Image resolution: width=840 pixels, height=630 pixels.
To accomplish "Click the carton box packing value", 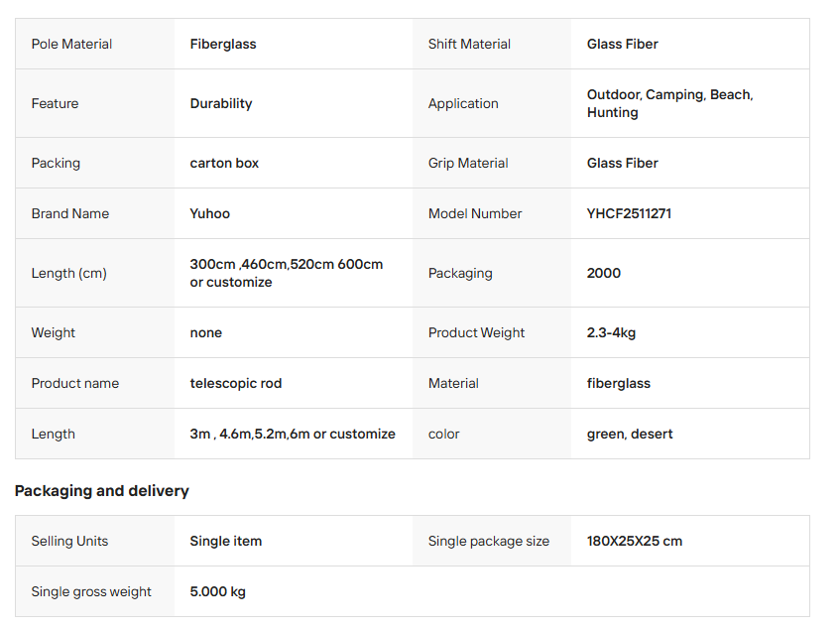I will [224, 163].
